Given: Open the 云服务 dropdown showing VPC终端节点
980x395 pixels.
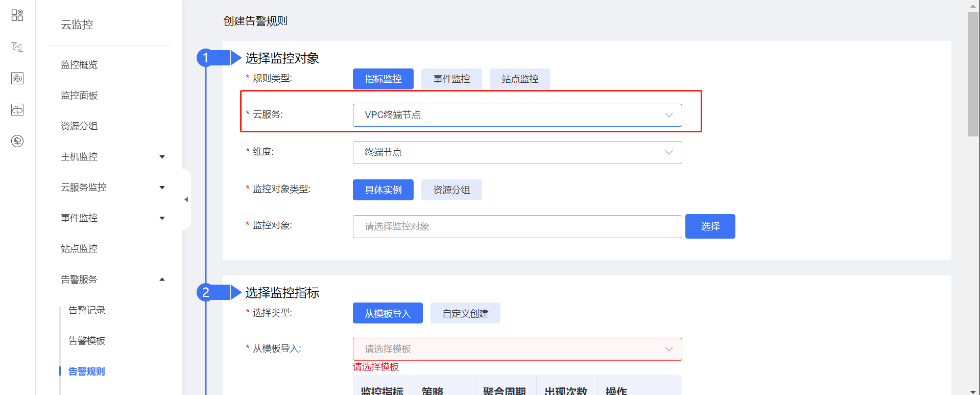Looking at the screenshot, I should 517,115.
